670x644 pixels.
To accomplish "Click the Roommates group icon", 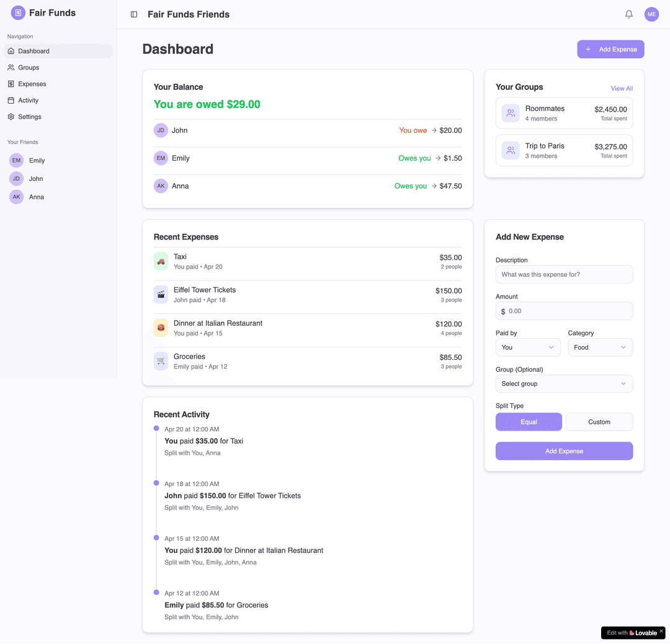I will click(511, 113).
